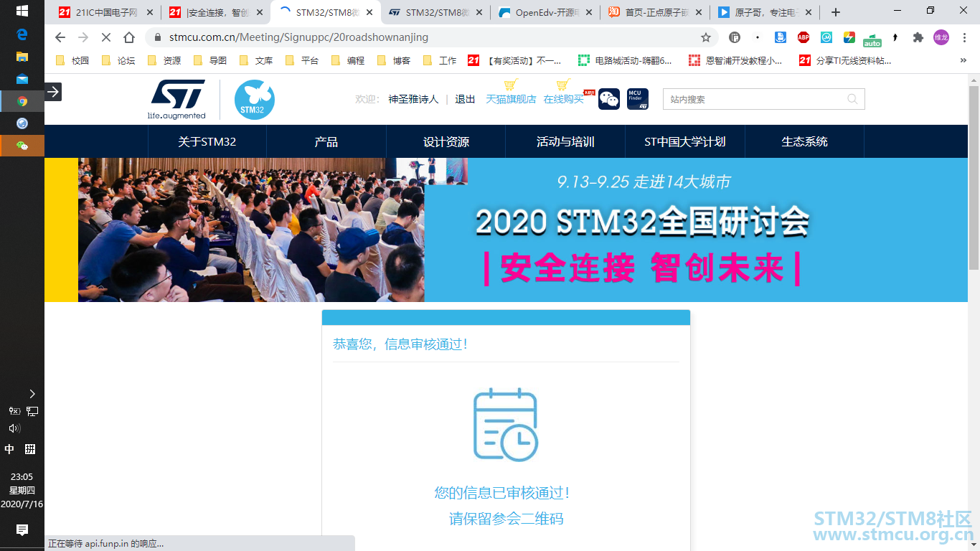This screenshot has height=551, width=980.
Task: Open File Explorer from the taskbar
Action: click(22, 57)
